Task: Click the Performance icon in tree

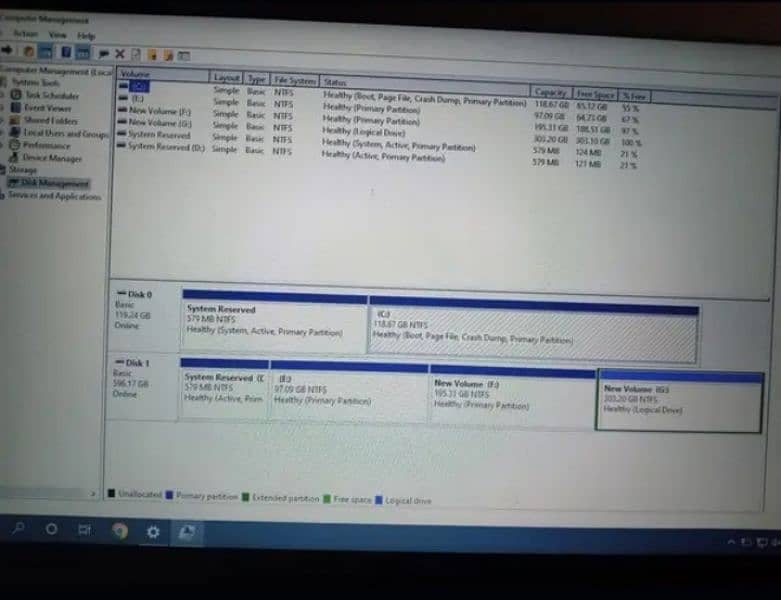Action: pos(14,145)
